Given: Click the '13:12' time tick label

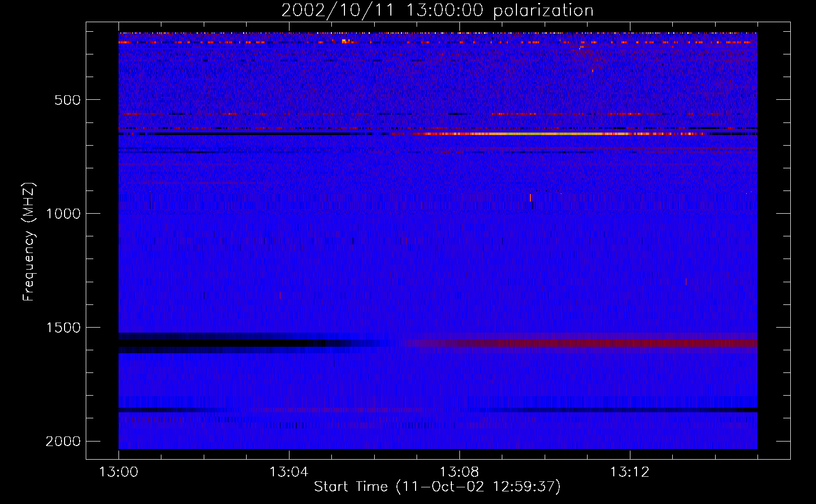Looking at the screenshot, I should 630,472.
